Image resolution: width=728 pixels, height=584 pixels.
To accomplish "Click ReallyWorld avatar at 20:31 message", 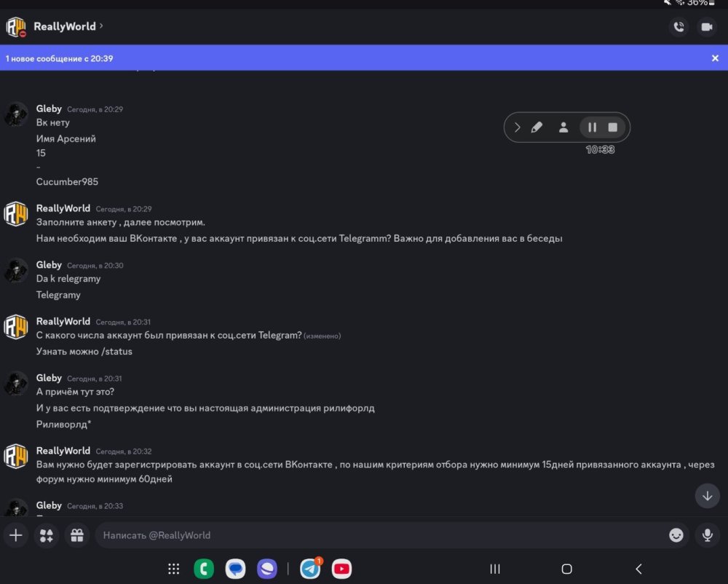I will (16, 327).
